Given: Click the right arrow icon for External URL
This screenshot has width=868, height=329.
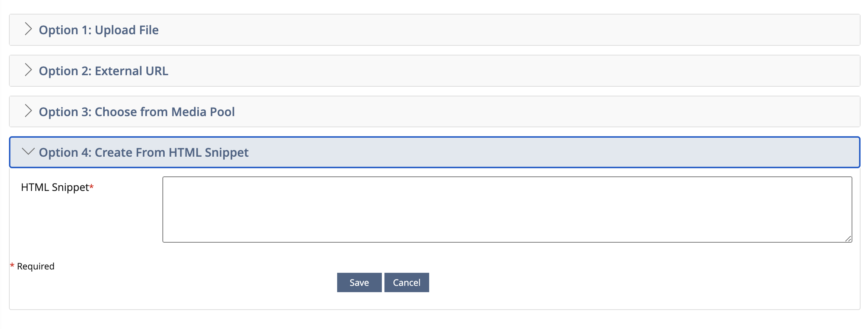Looking at the screenshot, I should pyautogui.click(x=28, y=70).
